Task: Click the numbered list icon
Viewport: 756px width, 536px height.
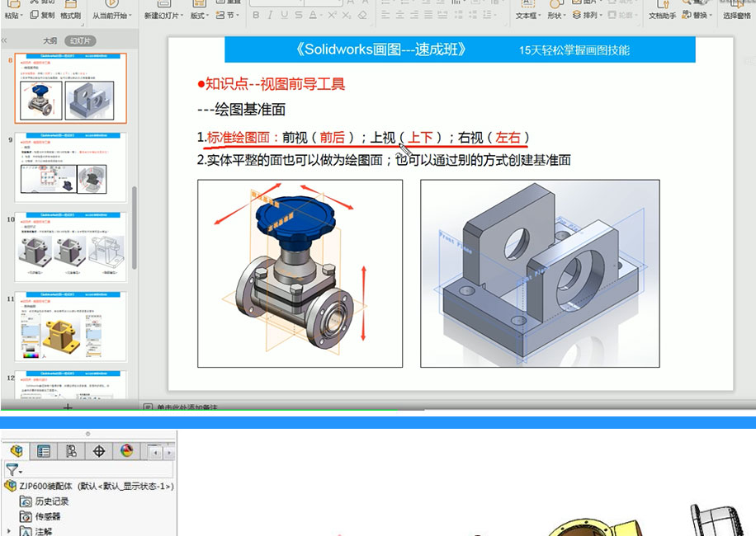Action: (x=403, y=2)
